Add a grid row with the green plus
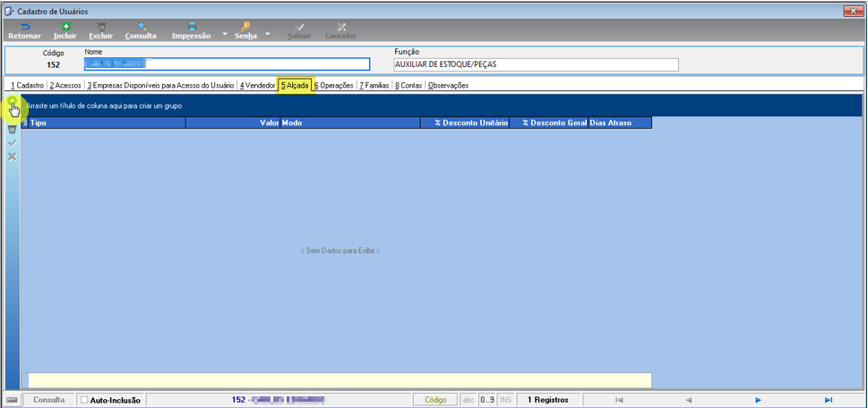This screenshot has height=408, width=868. pyautogui.click(x=13, y=100)
